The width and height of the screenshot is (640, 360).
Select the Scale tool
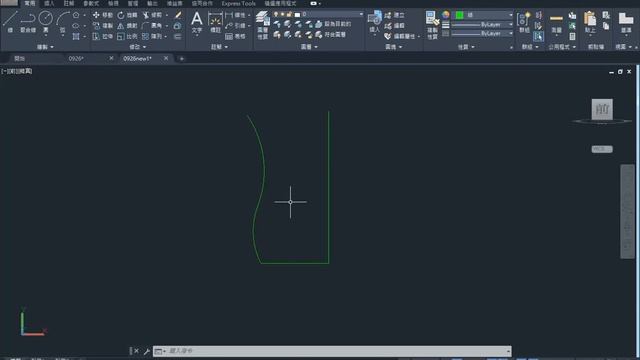coord(127,36)
